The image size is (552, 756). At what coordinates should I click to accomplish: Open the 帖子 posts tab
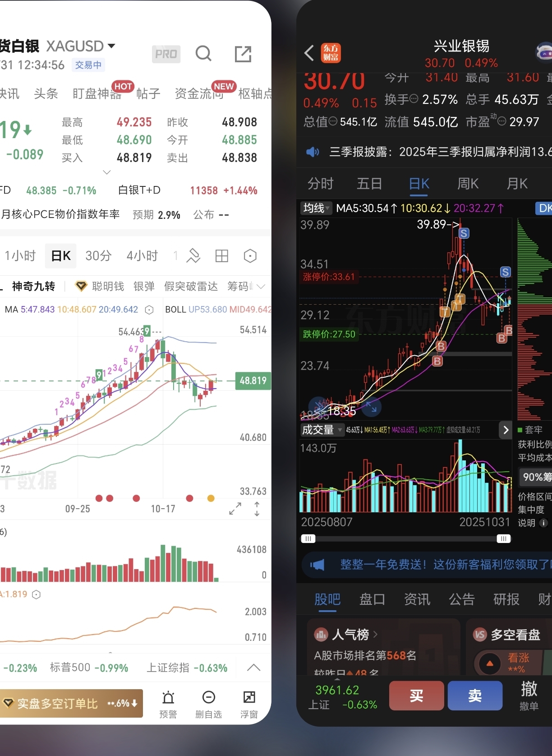[148, 93]
